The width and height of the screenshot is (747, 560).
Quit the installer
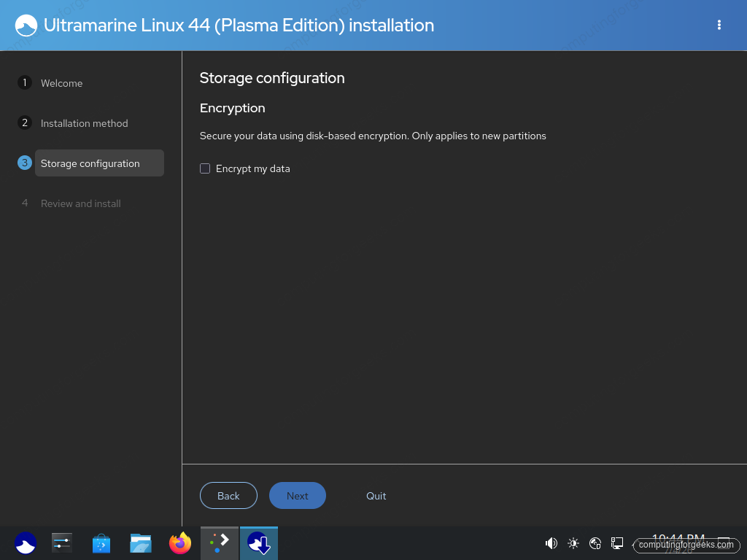click(x=376, y=496)
